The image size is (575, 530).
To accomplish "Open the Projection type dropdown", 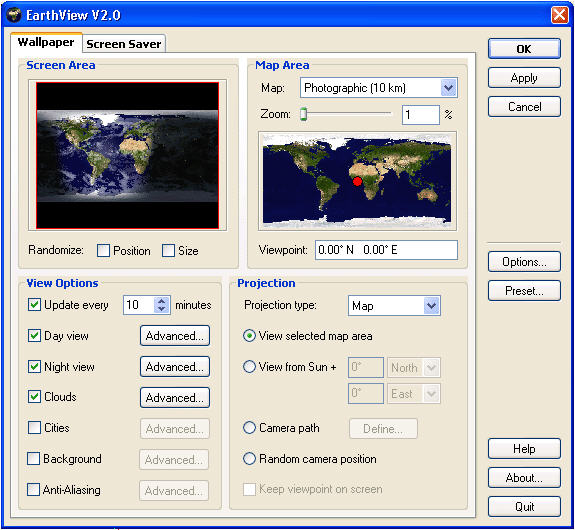I will tap(394, 306).
